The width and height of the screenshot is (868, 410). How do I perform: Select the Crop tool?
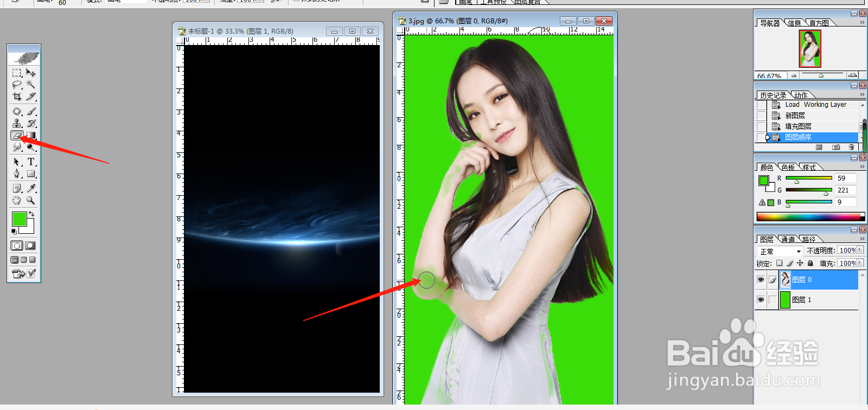click(x=17, y=97)
